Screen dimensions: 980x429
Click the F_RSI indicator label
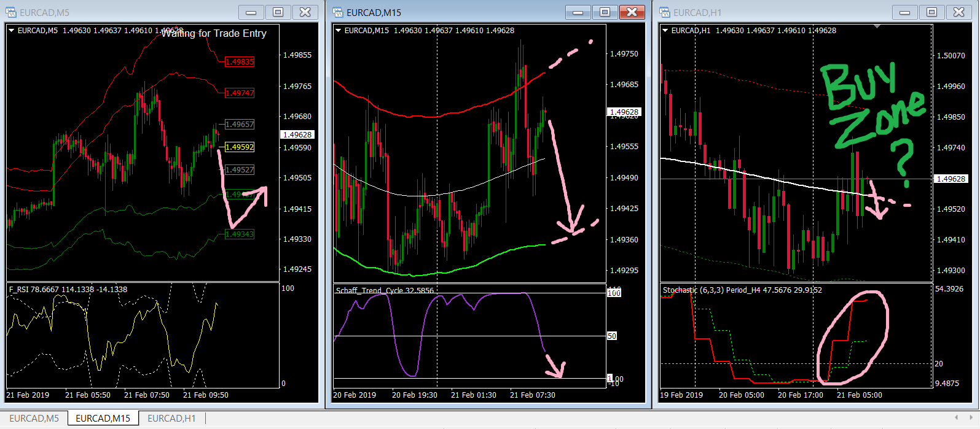tap(68, 289)
